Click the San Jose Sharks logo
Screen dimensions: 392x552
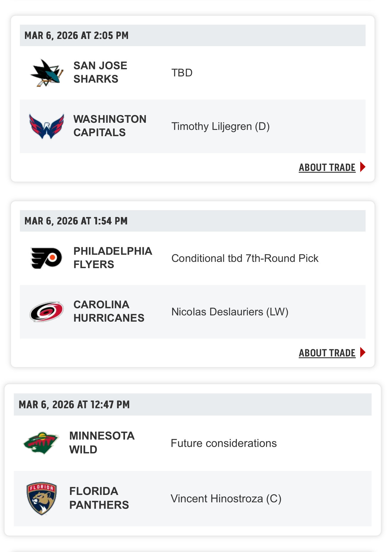(x=47, y=73)
